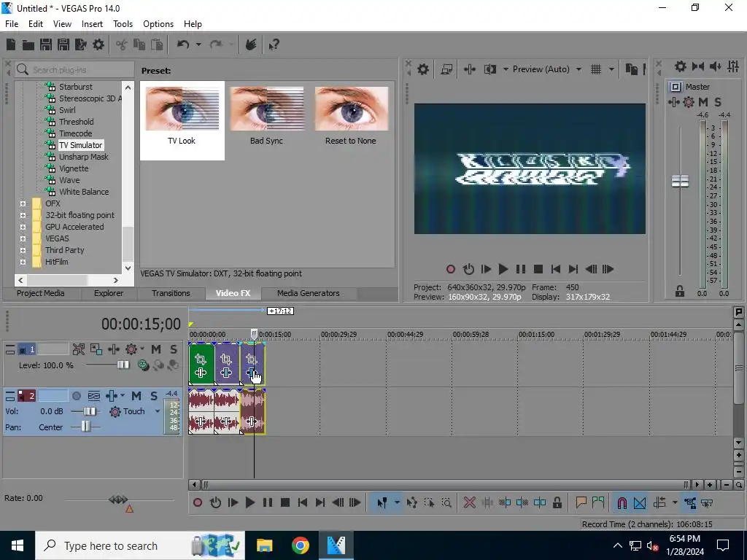747x560 pixels.
Task: Click the Delete X icon
Action: [470, 502]
